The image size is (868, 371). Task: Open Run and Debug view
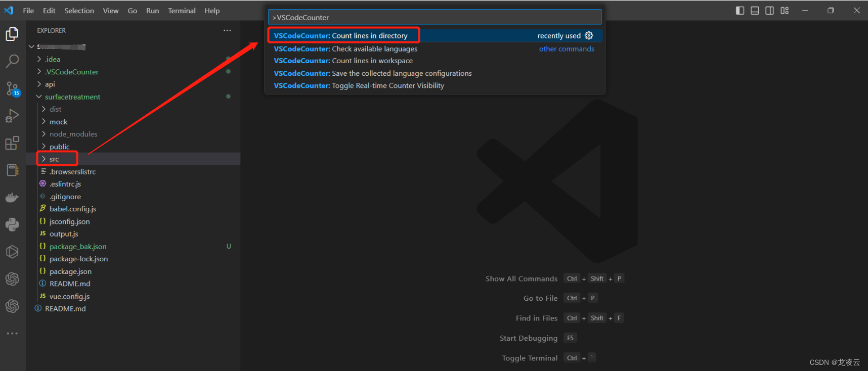click(12, 116)
